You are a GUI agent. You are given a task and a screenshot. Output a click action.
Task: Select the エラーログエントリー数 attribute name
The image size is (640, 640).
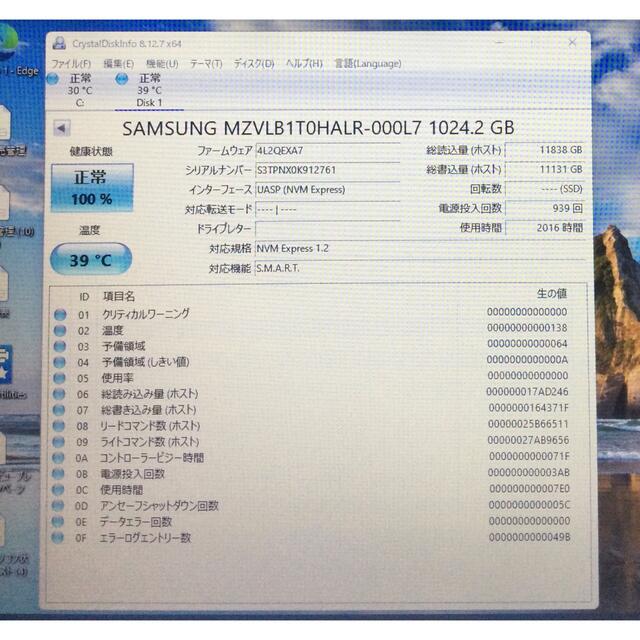pos(145,538)
